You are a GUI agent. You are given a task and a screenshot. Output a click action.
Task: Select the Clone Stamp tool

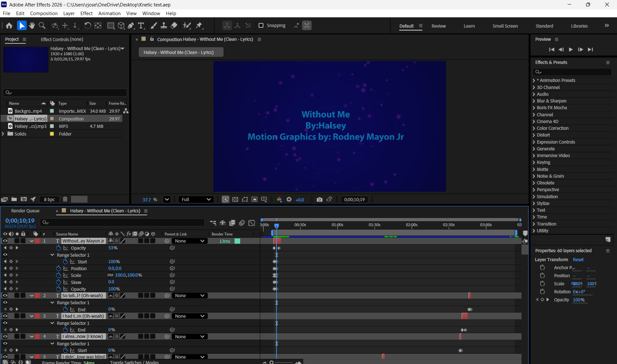(x=164, y=26)
